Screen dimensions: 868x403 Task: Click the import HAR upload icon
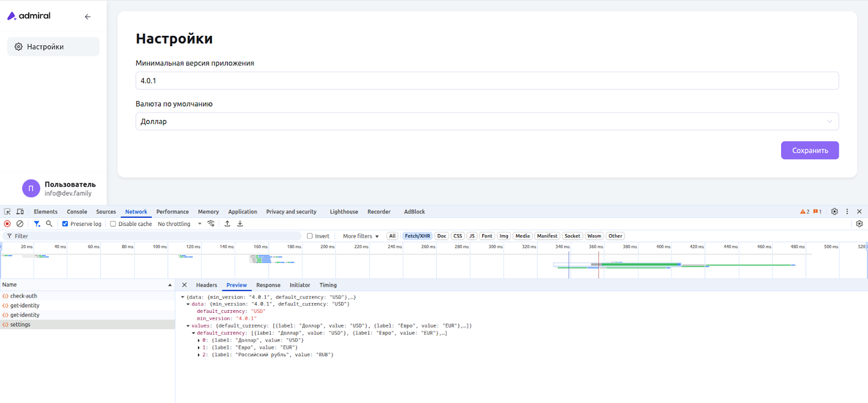pos(227,224)
